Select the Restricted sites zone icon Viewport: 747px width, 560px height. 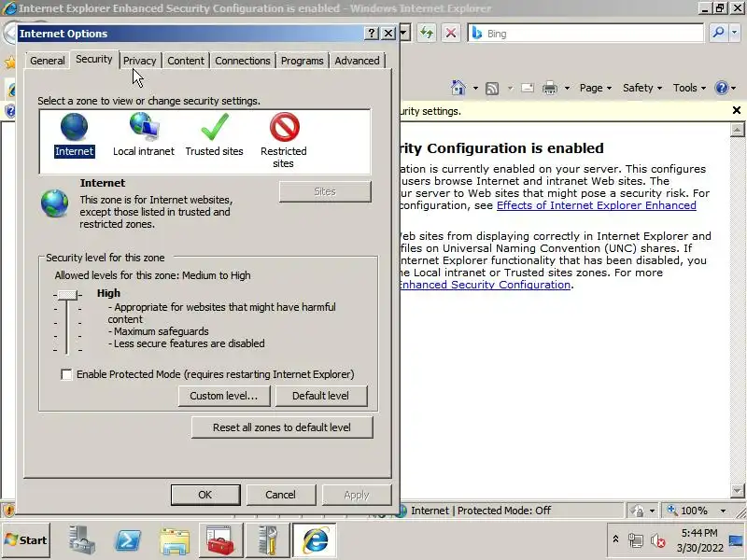tap(285, 127)
